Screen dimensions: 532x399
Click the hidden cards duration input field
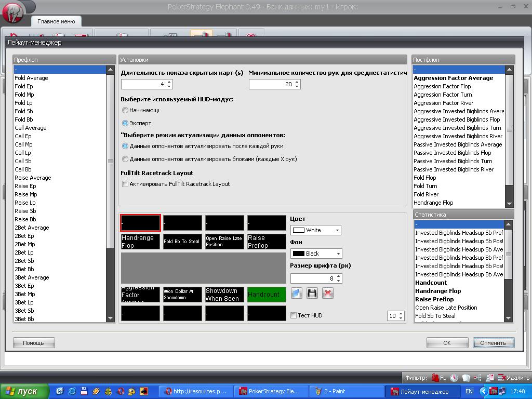click(x=144, y=84)
